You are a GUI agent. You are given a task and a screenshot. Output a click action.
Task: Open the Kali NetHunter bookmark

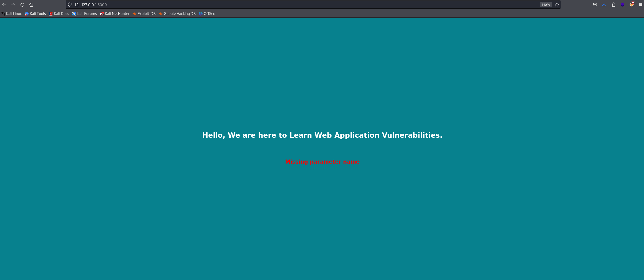[x=115, y=14]
